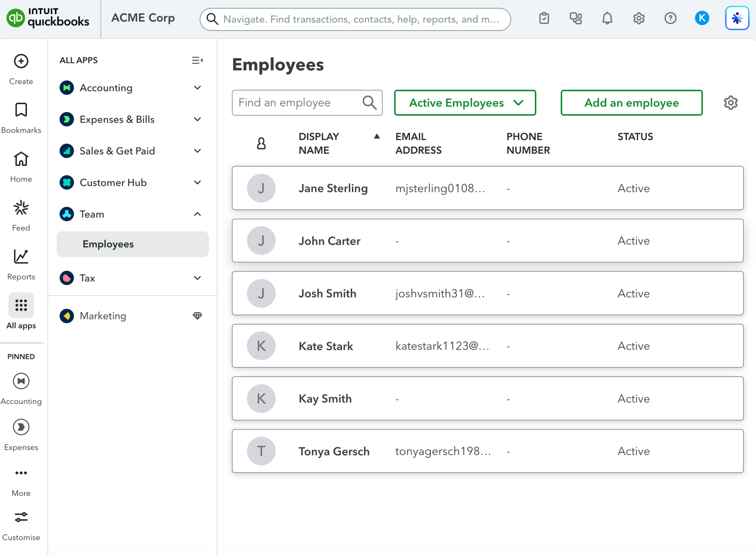Click the More ellipsis icon

tap(21, 473)
